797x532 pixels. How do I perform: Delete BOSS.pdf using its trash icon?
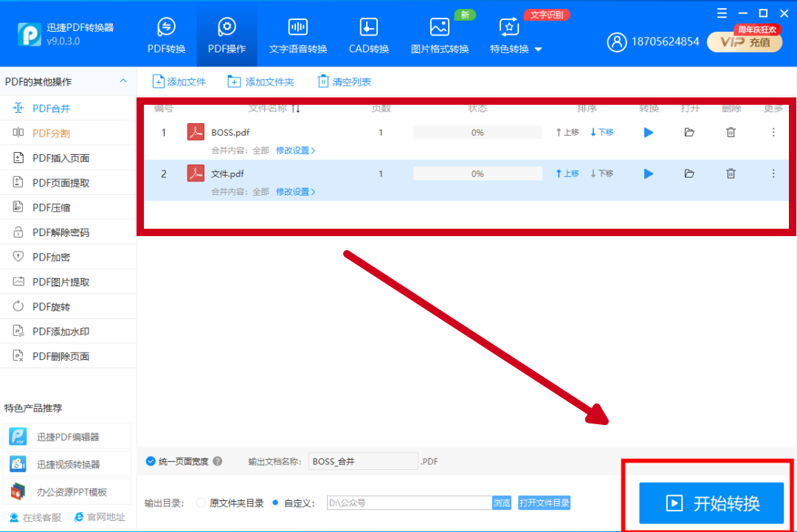(731, 133)
